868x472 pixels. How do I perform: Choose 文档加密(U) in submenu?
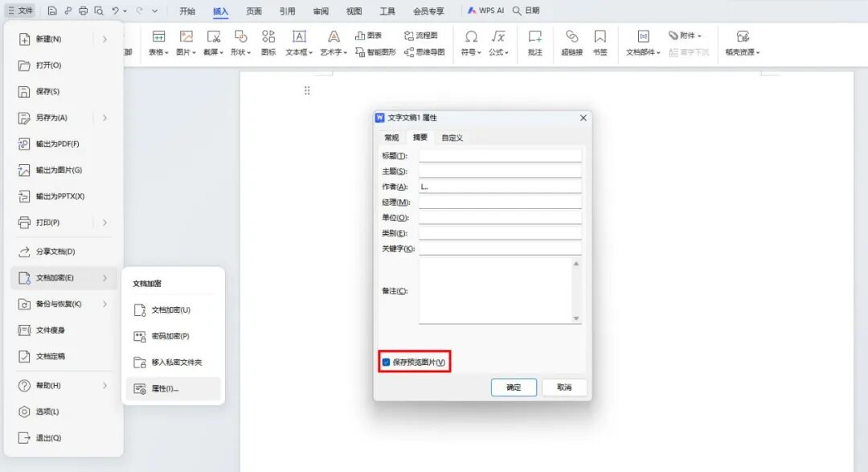click(x=173, y=310)
